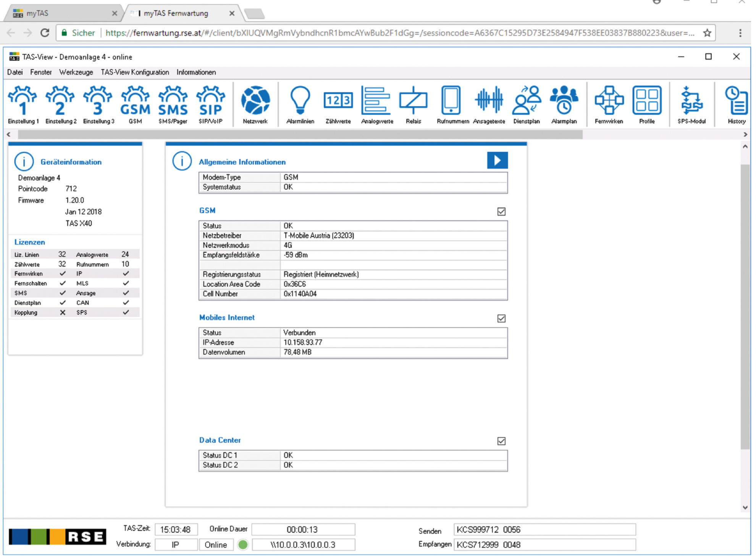Viewport: 756px width, 557px height.
Task: Click the TAS-Zeit field 15:03:48
Action: pos(176,530)
